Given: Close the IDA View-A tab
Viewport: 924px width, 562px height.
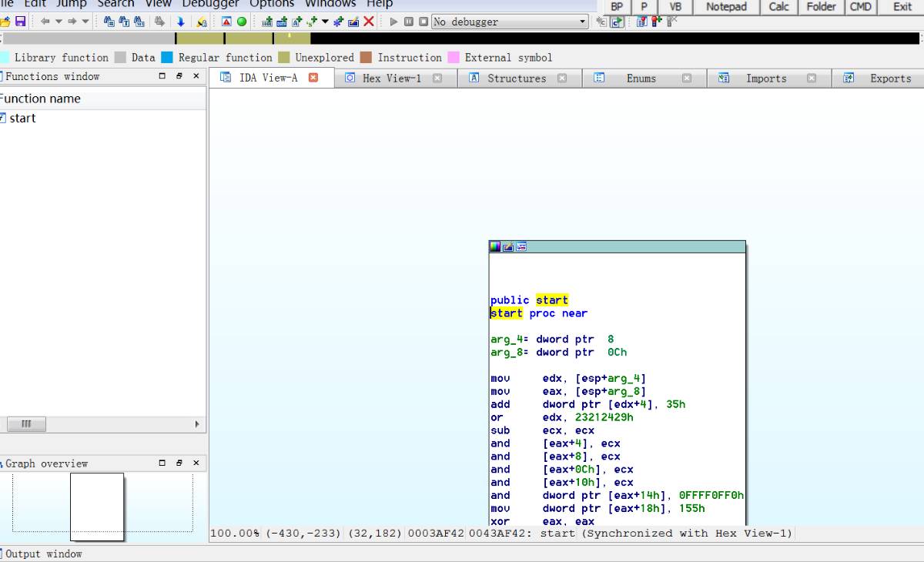Looking at the screenshot, I should [313, 77].
